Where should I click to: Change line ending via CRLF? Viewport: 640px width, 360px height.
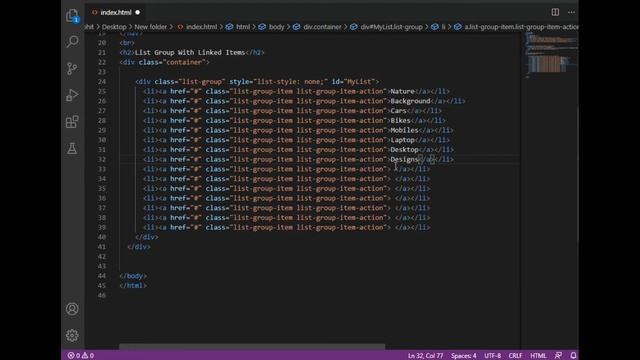click(515, 356)
